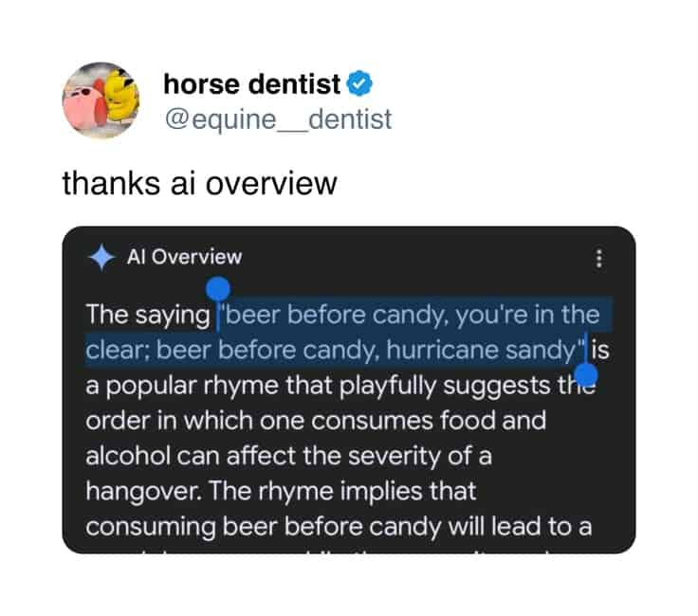Click the horse dentist profile avatar
This screenshot has width=698, height=616.
[100, 100]
